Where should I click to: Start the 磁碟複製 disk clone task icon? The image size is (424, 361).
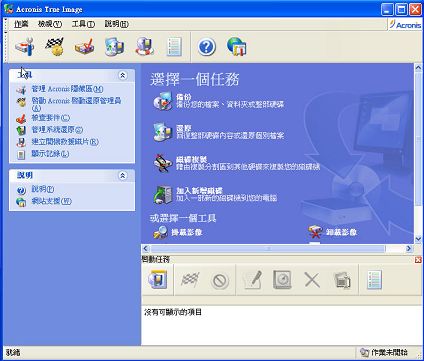click(x=162, y=163)
